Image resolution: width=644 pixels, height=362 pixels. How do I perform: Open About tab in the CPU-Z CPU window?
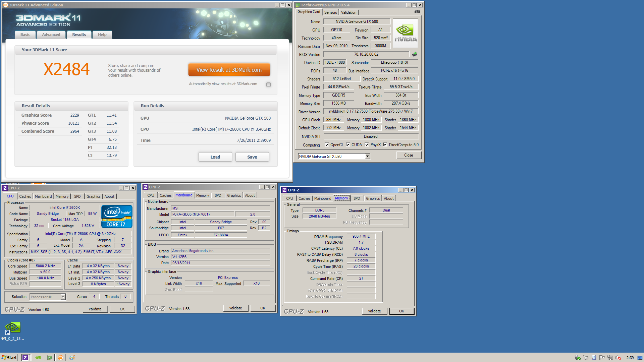click(x=109, y=196)
